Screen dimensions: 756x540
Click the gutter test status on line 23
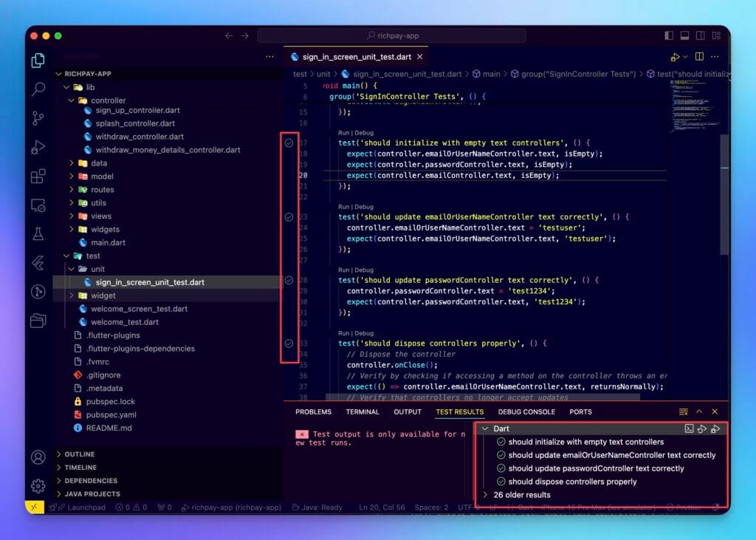tap(289, 216)
